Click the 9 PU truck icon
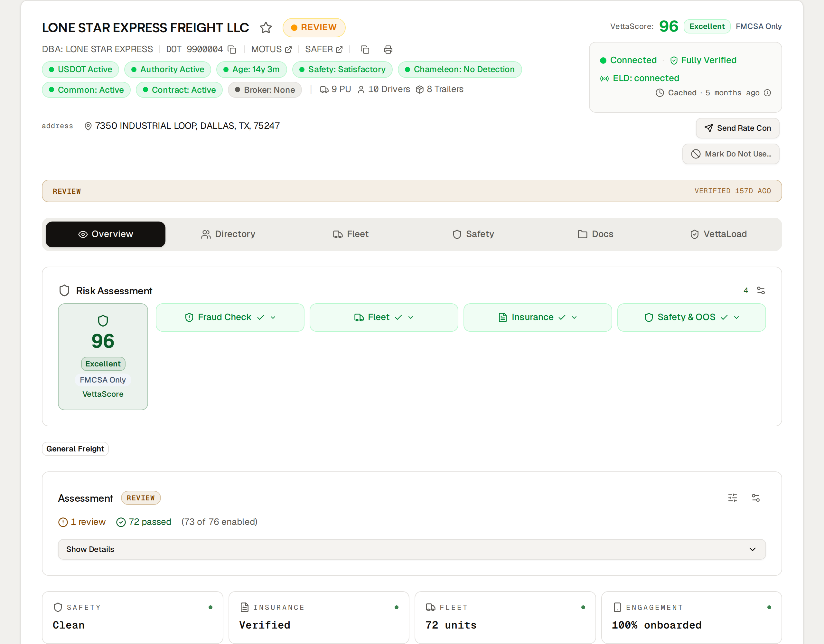Screen dimensions: 824x644 point(324,90)
